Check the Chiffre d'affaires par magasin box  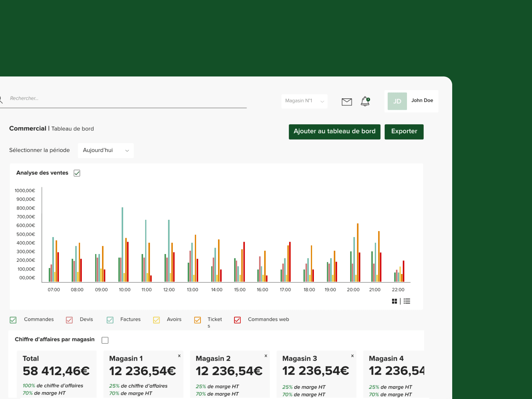point(105,340)
